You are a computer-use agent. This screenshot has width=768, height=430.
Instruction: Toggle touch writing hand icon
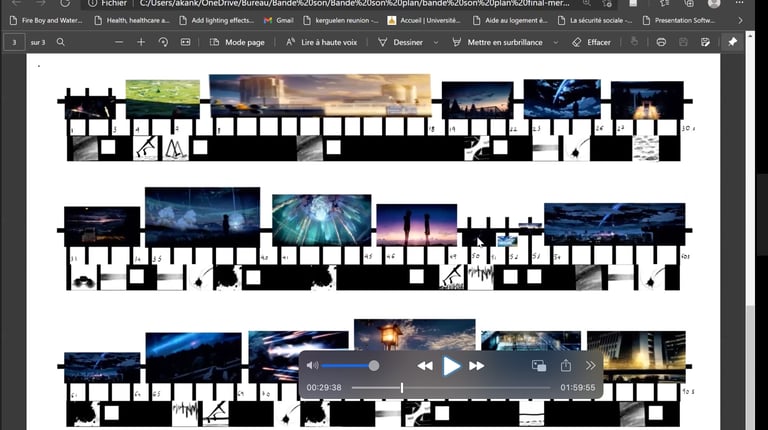[x=634, y=42]
